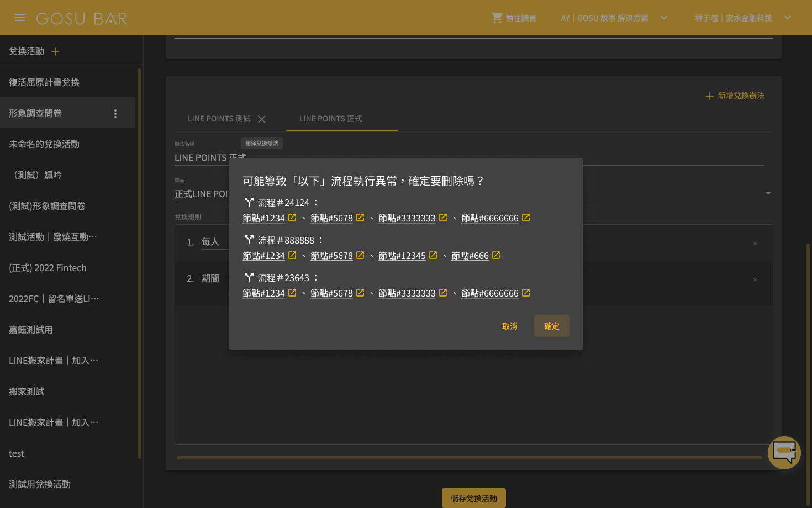Remove rule 1 每人 with its X
The height and width of the screenshot is (508, 812).
pos(755,244)
